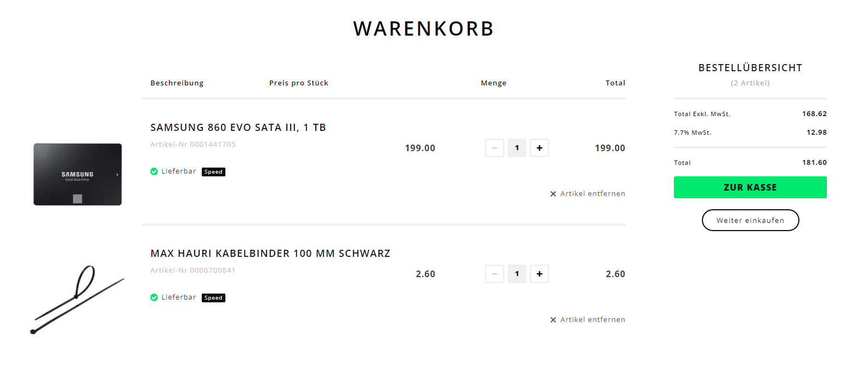Viewport: 868px width, 379px height.
Task: Click green Lieferbar checkmark for Kabelbinder
Action: pyautogui.click(x=154, y=297)
